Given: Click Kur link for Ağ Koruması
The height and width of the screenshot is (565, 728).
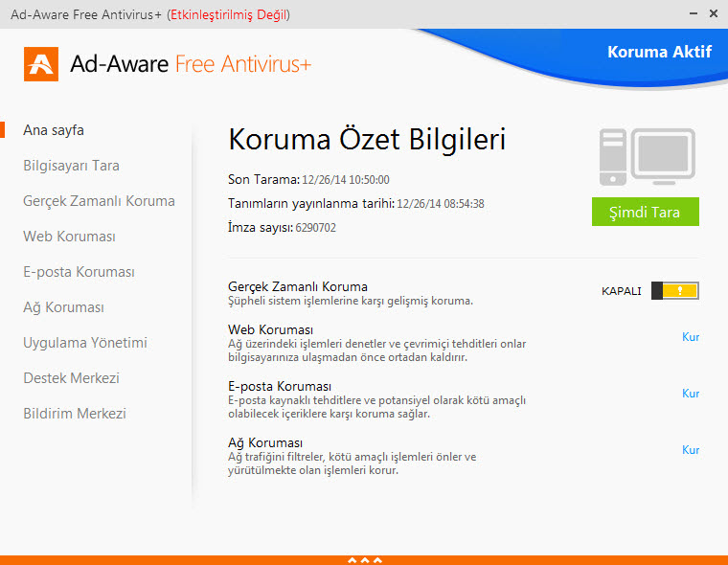Looking at the screenshot, I should click(x=691, y=450).
